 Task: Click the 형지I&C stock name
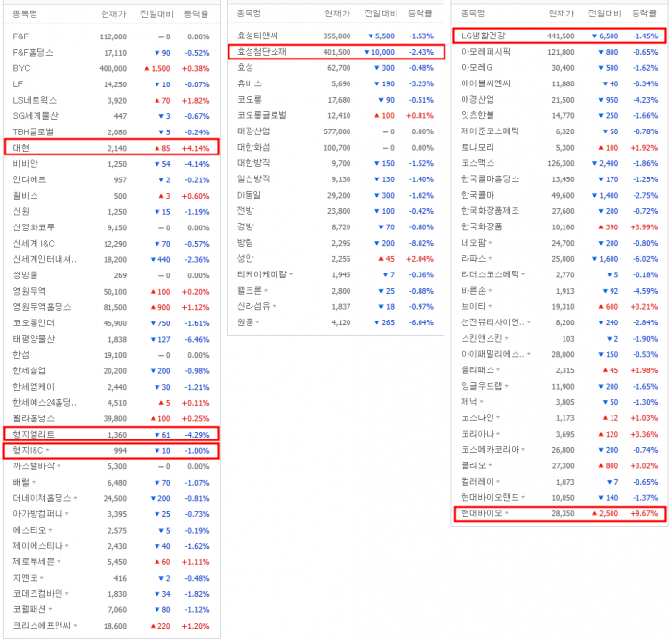(29, 450)
